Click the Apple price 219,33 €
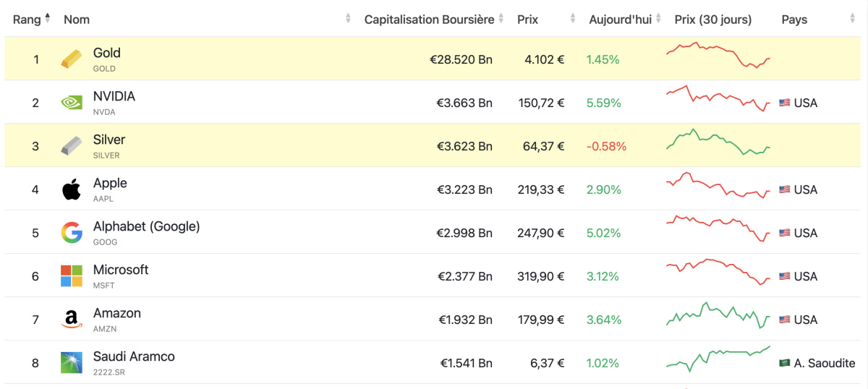This screenshot has height=389, width=868. click(x=542, y=189)
